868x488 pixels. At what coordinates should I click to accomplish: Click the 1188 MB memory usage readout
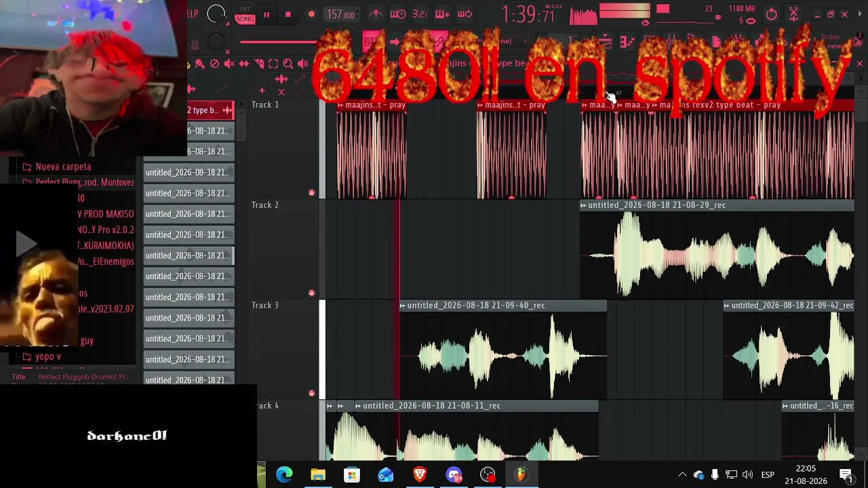742,9
